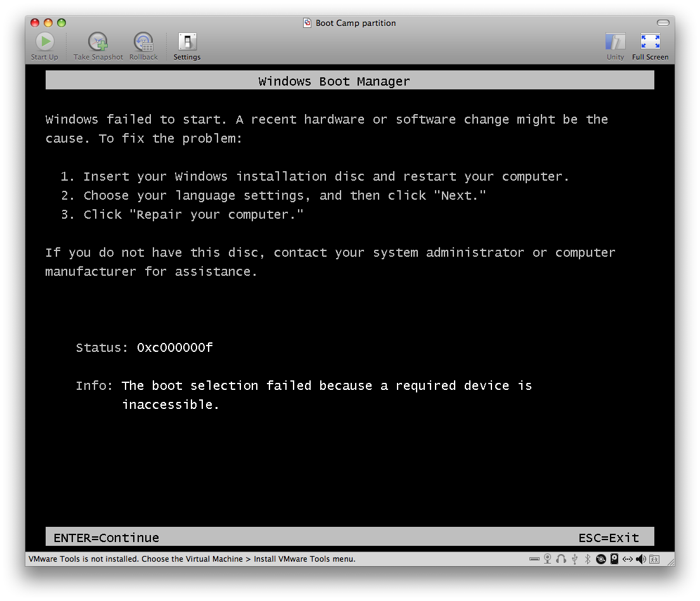The width and height of the screenshot is (700, 601).
Task: Click the CD/DVD drive status icon
Action: pyautogui.click(x=601, y=559)
